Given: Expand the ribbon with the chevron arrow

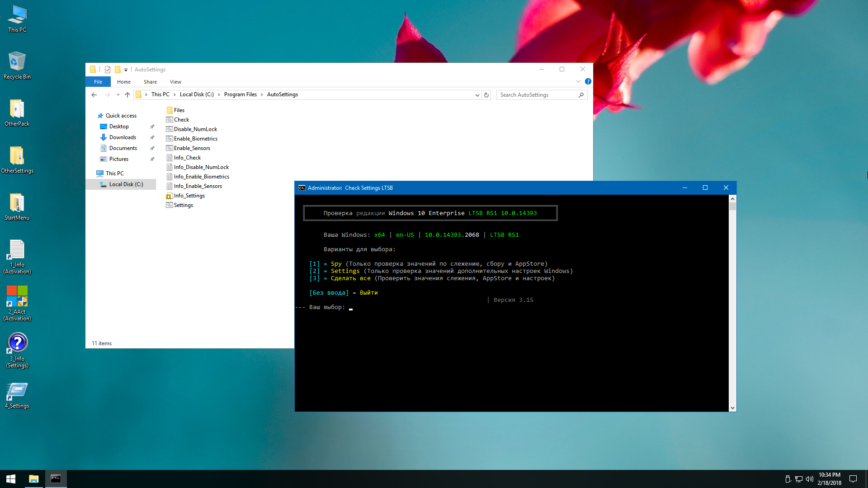Looking at the screenshot, I should tap(578, 82).
